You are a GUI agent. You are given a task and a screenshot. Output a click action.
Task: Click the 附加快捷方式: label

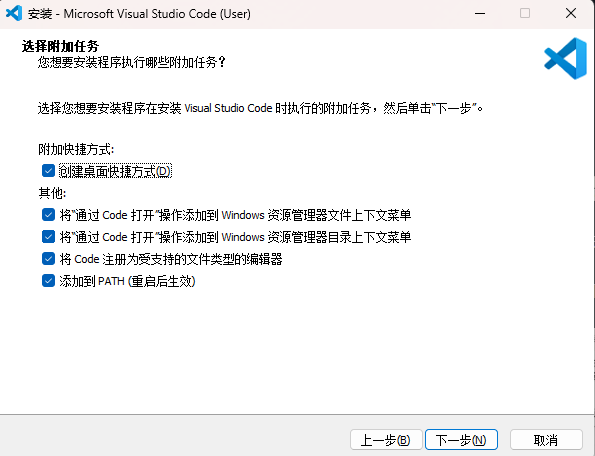pos(76,149)
